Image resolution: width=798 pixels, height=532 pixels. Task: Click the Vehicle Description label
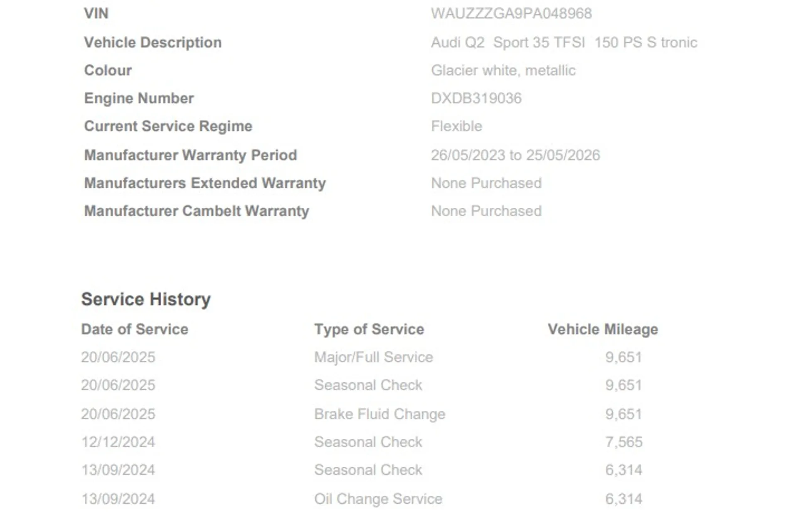pyautogui.click(x=153, y=42)
